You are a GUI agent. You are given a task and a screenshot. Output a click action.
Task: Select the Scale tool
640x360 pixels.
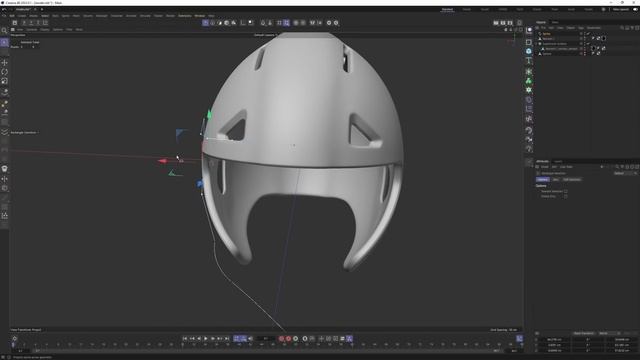pos(4,81)
